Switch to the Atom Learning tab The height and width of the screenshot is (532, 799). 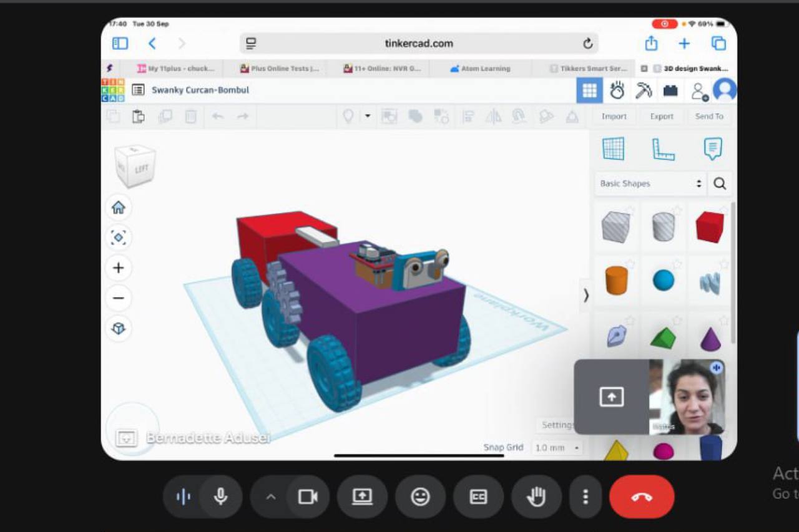click(x=479, y=69)
